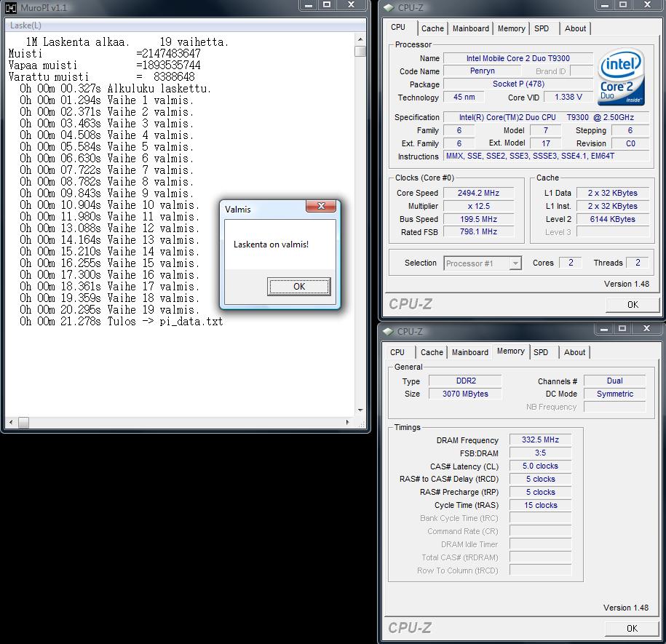Click the CAS# Latency value '5.0 clocks'
Screen dimensions: 666x644
pyautogui.click(x=540, y=466)
